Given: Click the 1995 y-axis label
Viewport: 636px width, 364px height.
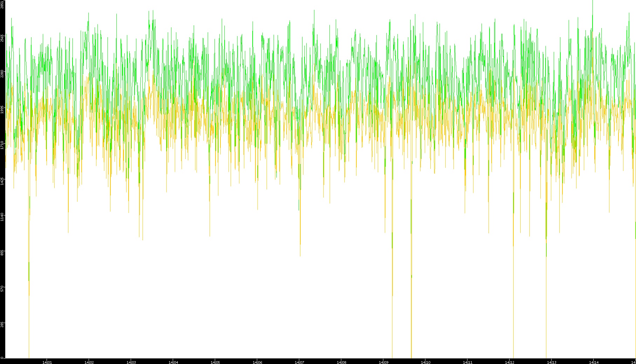Looking at the screenshot, I should (x=2, y=109).
